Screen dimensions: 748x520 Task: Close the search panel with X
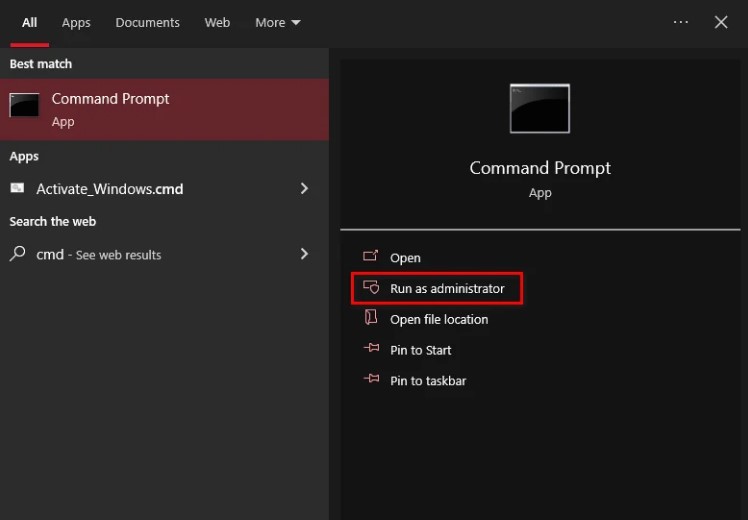tap(721, 22)
